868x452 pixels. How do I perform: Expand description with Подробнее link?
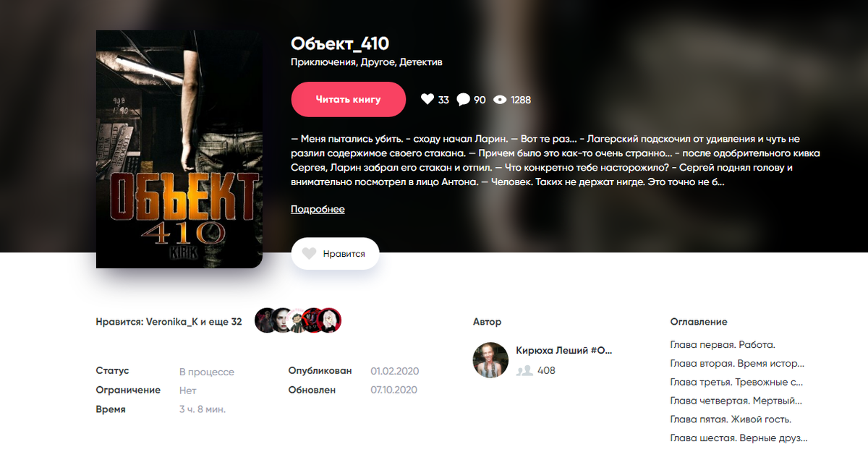[x=318, y=209]
